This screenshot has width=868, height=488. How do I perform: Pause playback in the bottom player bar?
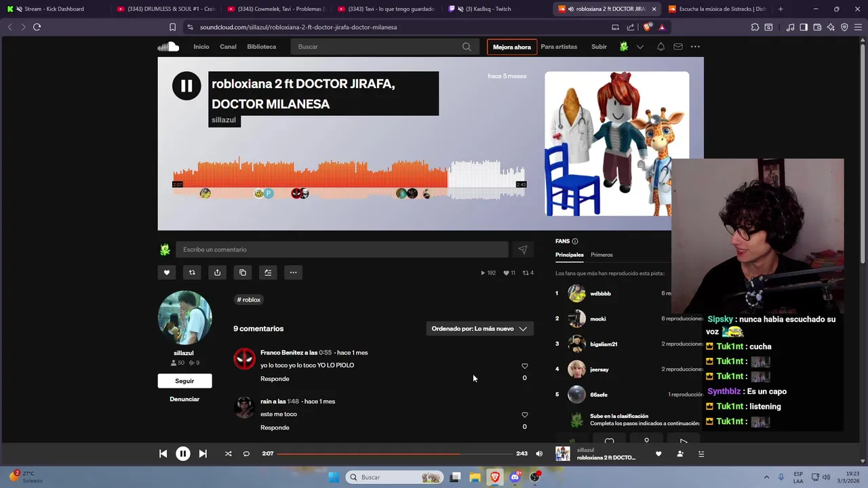tap(183, 453)
